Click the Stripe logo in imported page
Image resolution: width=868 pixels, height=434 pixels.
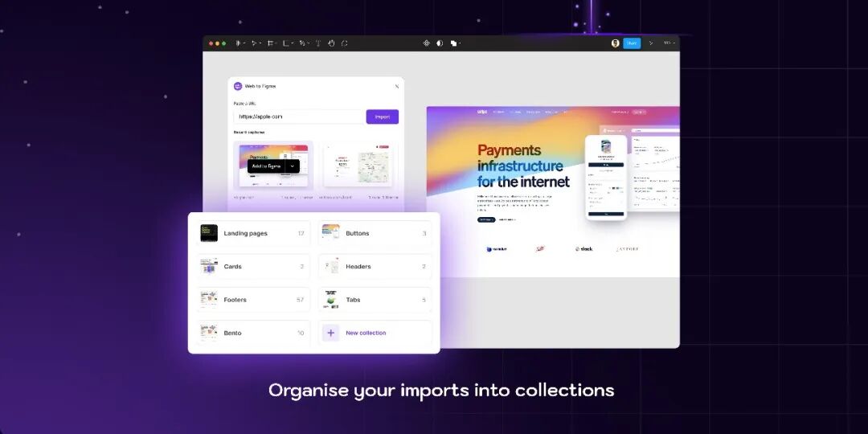[481, 112]
